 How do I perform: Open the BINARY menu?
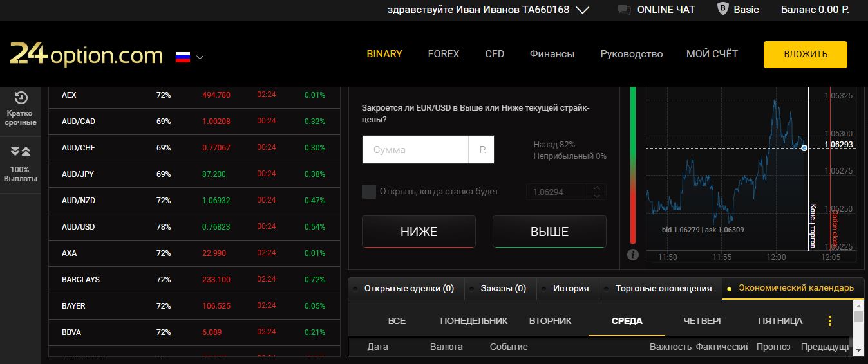click(384, 54)
